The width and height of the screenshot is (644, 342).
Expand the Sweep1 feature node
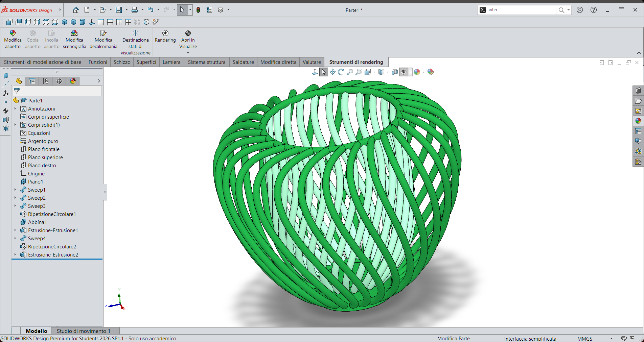[15, 190]
